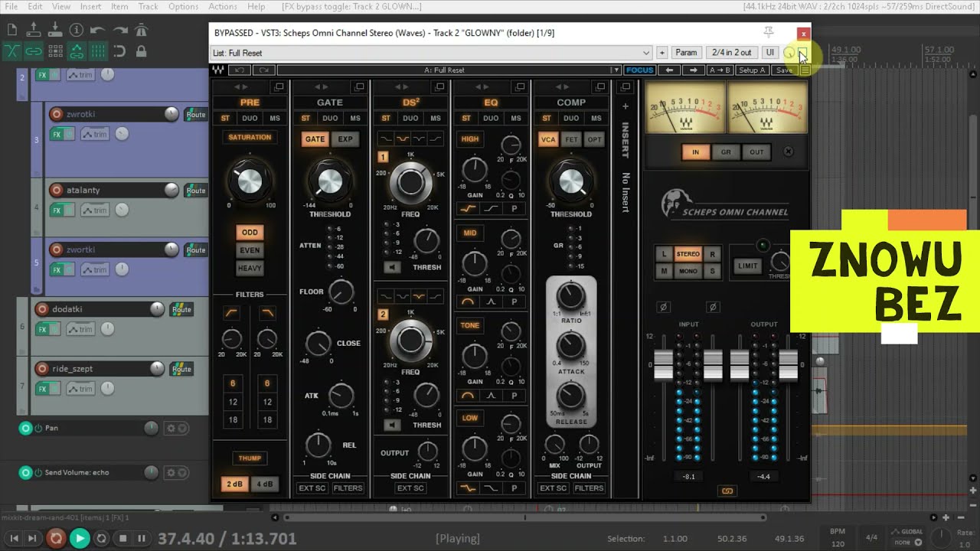The height and width of the screenshot is (551, 980).
Task: Record-arm the zwrotki track
Action: pos(56,114)
